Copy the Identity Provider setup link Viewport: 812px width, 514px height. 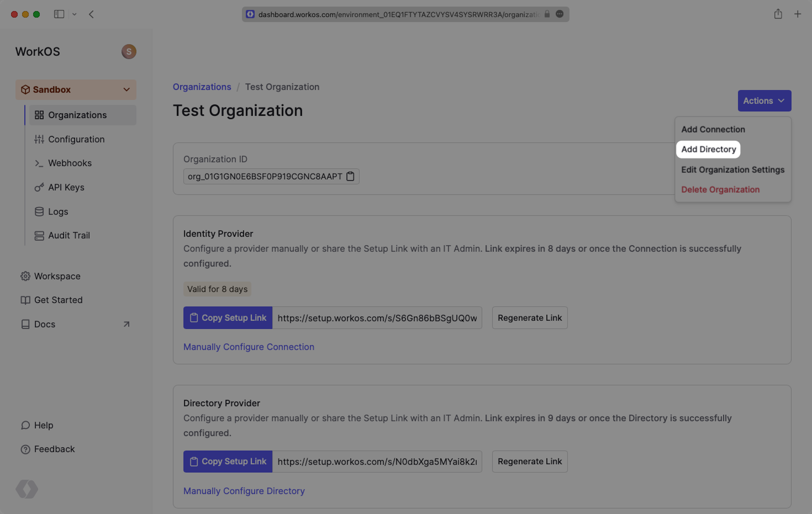228,318
